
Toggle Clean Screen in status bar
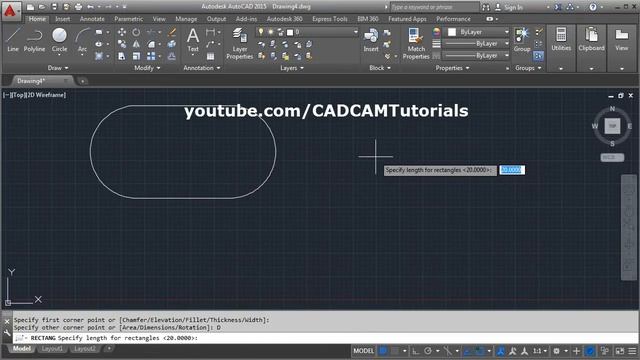pos(620,351)
